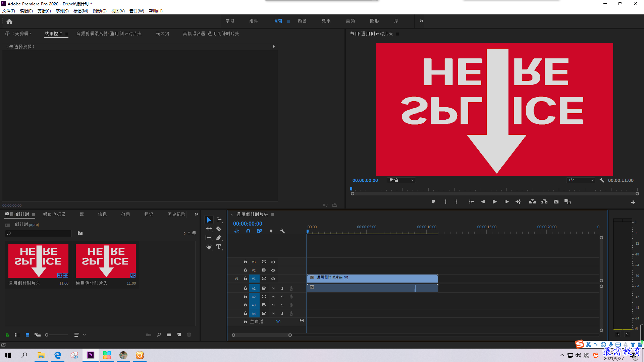This screenshot has height=362, width=644.
Task: Expand workspace overflow chevron
Action: (x=421, y=21)
